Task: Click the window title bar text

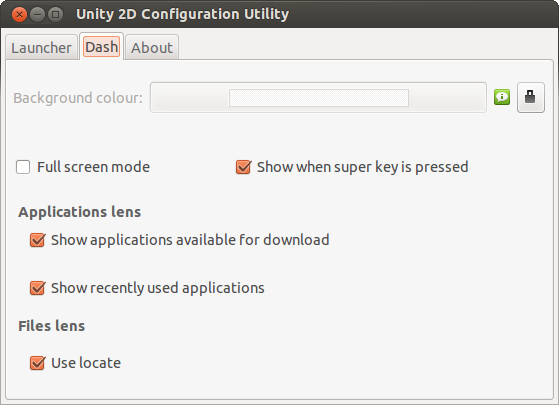Action: [x=183, y=14]
